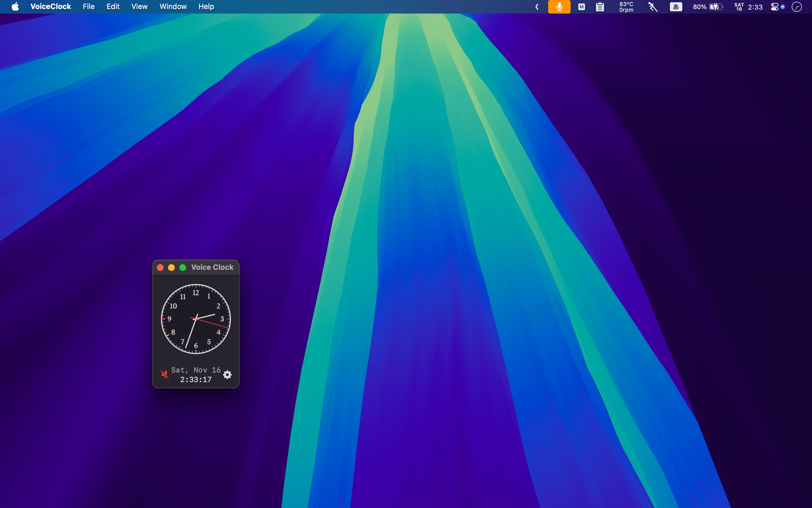Open the 83°C fan speed monitor

(x=626, y=7)
